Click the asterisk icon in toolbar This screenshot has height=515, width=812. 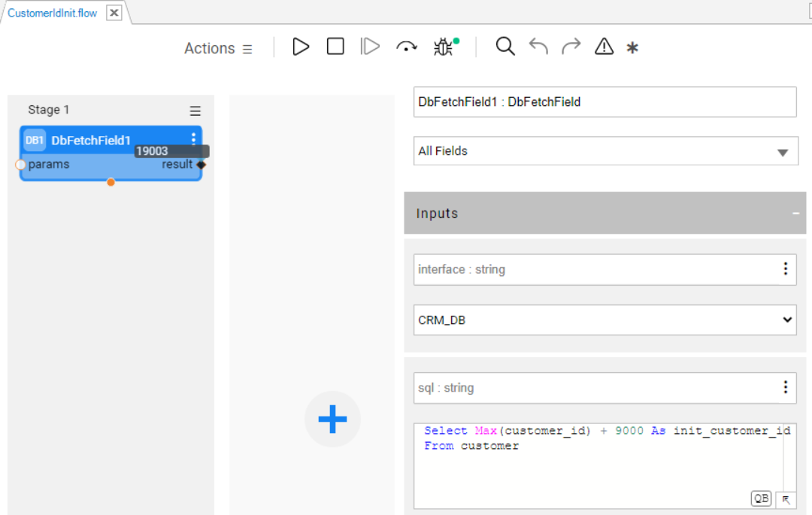(x=632, y=48)
